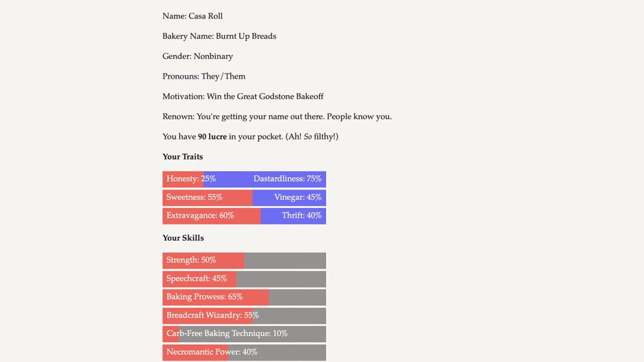Click the bold "90 lucre" text

click(212, 137)
